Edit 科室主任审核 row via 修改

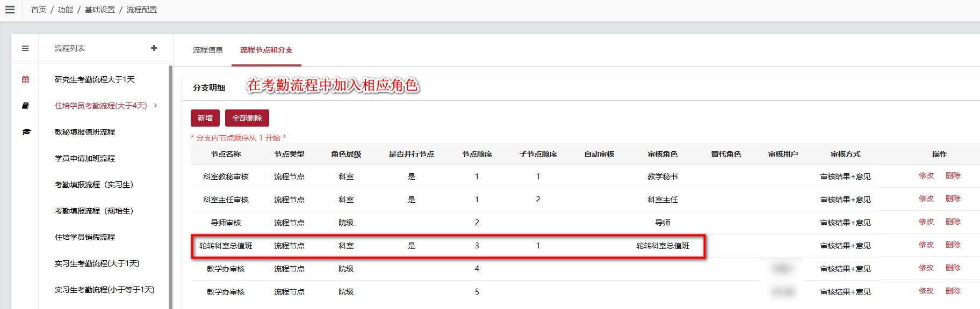[x=926, y=198]
